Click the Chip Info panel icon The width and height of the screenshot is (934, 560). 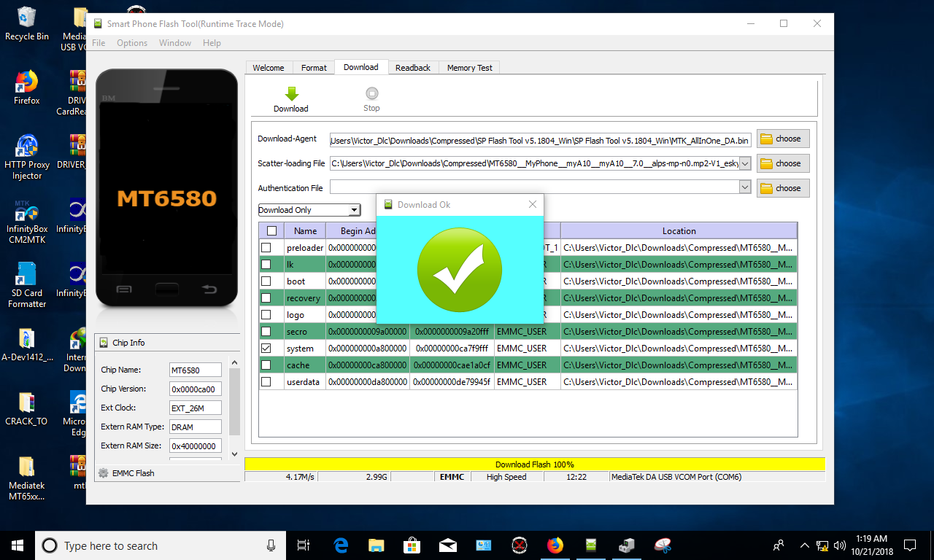pos(102,343)
